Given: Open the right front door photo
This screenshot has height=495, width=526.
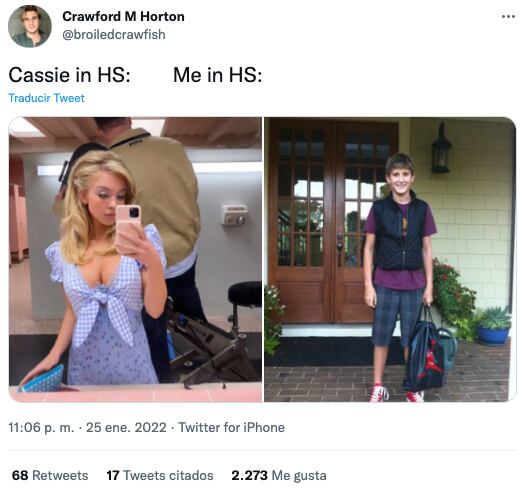Looking at the screenshot, I should (390, 259).
